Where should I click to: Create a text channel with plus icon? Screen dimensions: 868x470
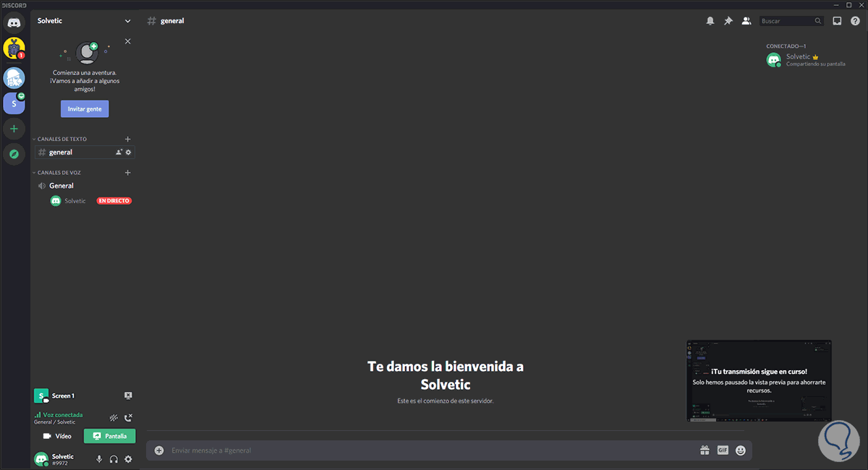(128, 139)
